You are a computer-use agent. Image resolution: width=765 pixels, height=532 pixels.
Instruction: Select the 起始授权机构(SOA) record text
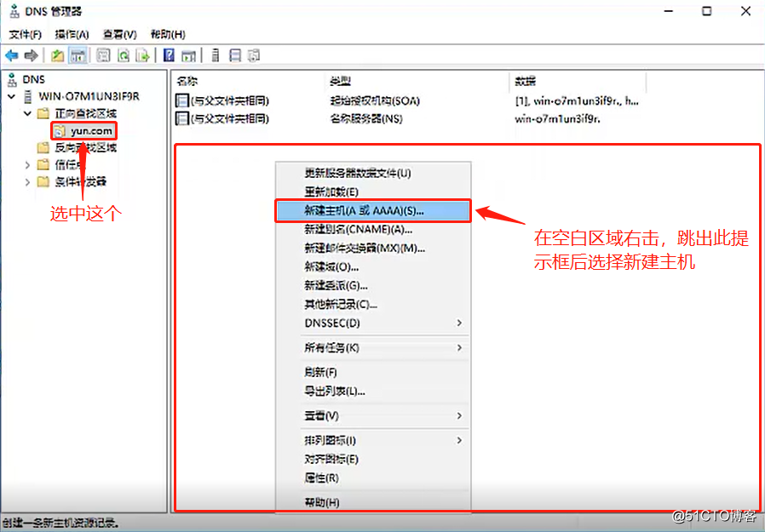[375, 101]
